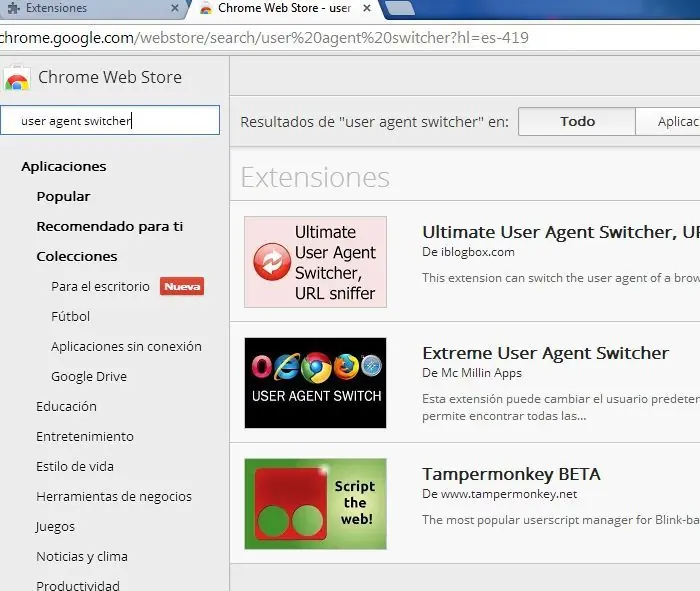The height and width of the screenshot is (591, 700).
Task: Click De www.tampermonkey.net author text
Action: [500, 494]
